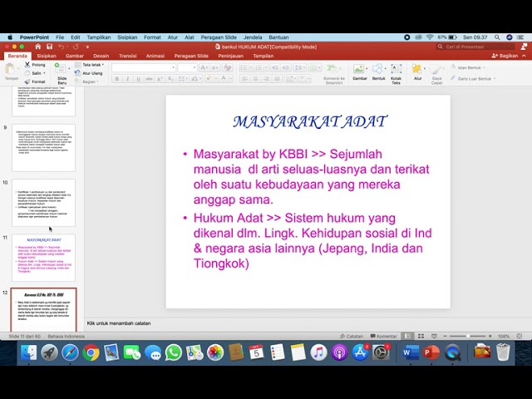The width and height of the screenshot is (532, 399).
Task: Toggle subscript formatting
Action: (170, 79)
